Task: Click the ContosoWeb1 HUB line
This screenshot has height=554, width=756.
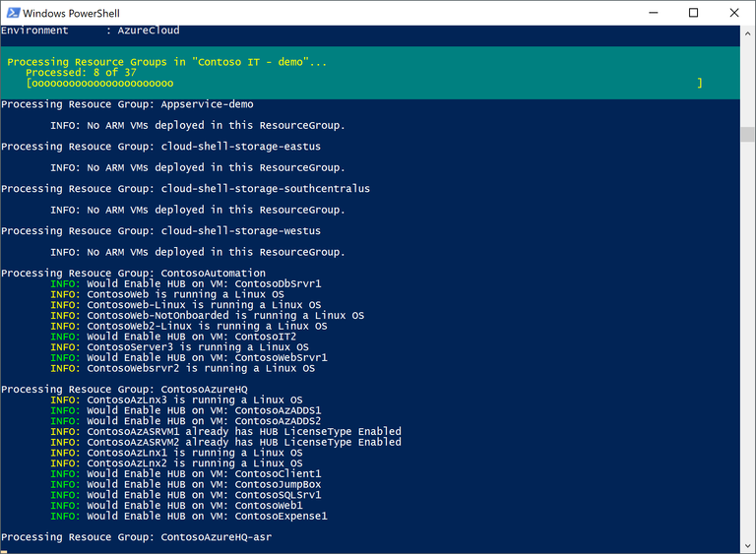Action: pyautogui.click(x=176, y=506)
